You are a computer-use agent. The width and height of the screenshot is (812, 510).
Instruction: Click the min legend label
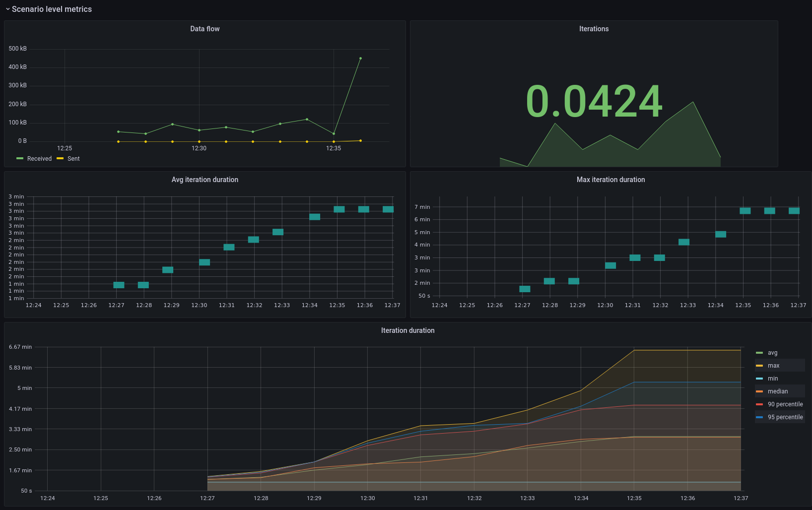click(x=773, y=379)
